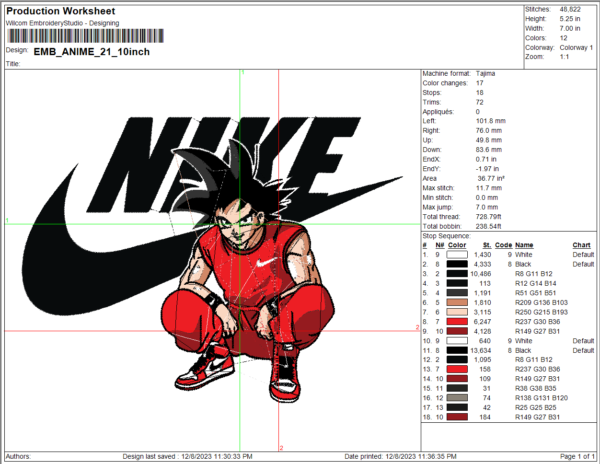The width and height of the screenshot is (600, 464).
Task: Click the N# column header
Action: (x=440, y=245)
